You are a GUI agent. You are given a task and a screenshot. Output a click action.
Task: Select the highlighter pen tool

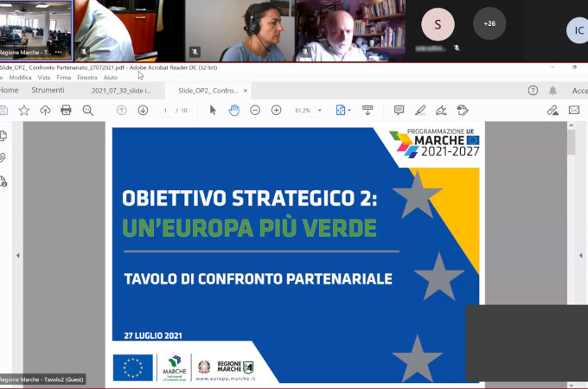tap(420, 110)
